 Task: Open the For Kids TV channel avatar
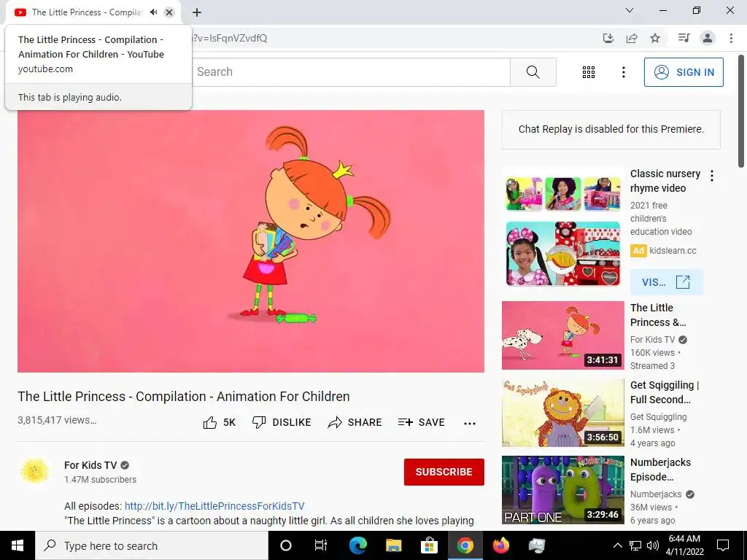click(35, 472)
